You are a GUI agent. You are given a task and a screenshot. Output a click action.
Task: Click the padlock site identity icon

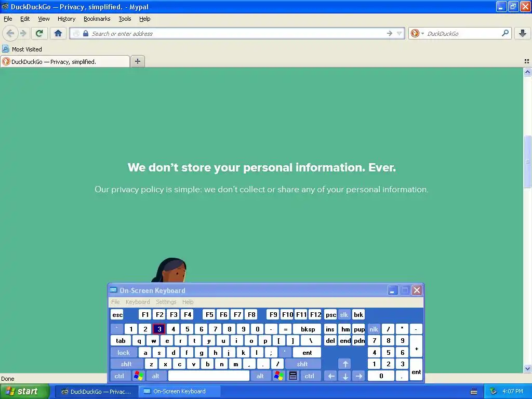tap(86, 33)
